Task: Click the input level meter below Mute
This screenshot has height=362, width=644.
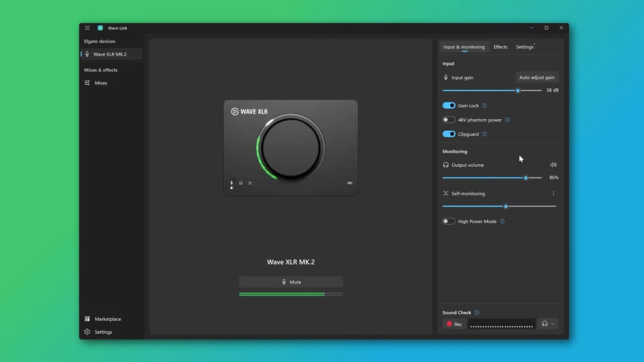Action: tap(291, 294)
